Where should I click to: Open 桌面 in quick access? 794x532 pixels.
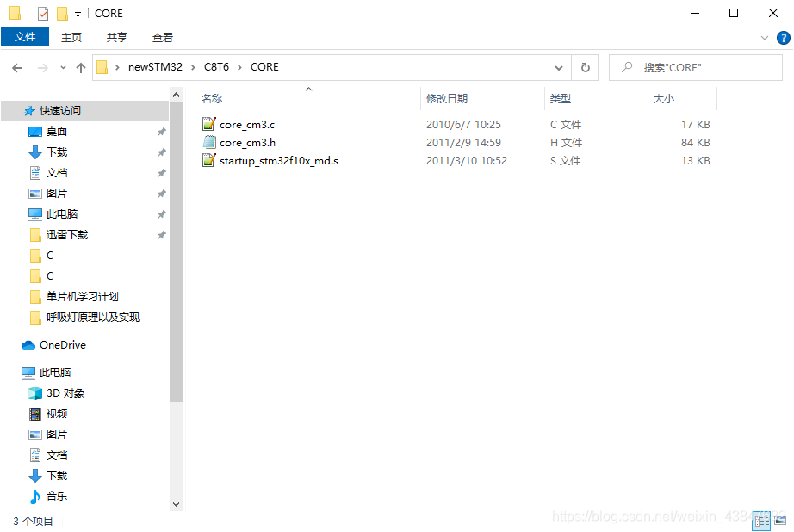click(57, 132)
